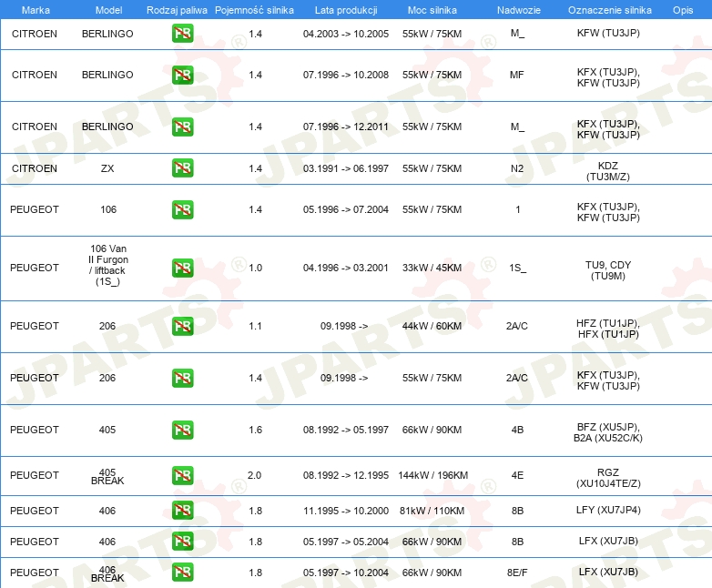Click body code 8E/F
712x588 pixels.
coord(517,573)
